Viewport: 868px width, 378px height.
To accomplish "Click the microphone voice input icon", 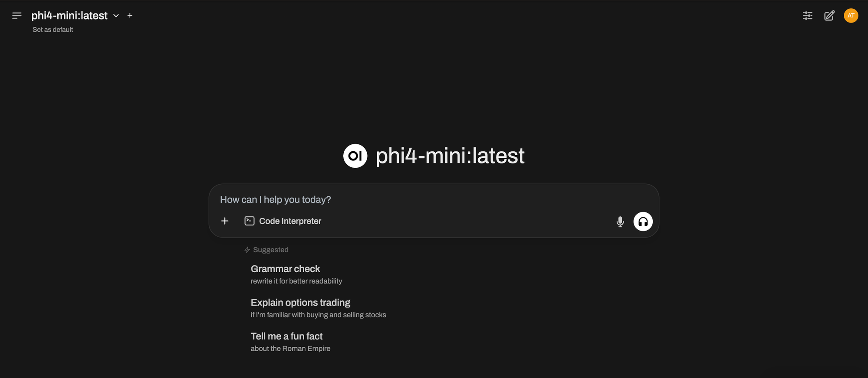I will pyautogui.click(x=620, y=222).
